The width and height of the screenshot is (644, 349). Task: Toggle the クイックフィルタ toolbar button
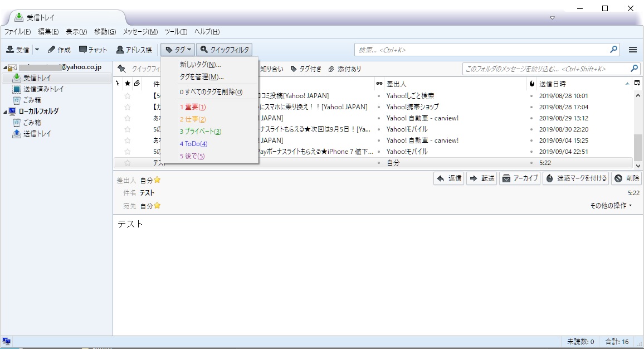click(225, 50)
